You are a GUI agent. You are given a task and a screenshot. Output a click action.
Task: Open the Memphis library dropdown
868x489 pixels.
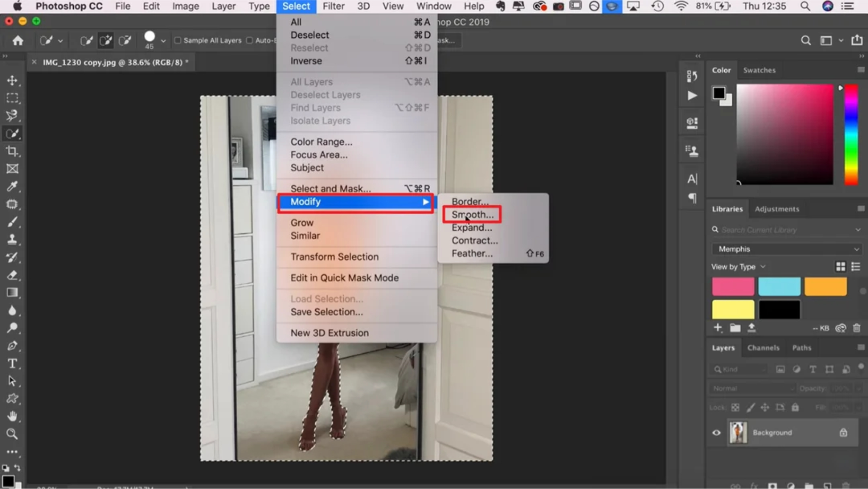click(786, 249)
